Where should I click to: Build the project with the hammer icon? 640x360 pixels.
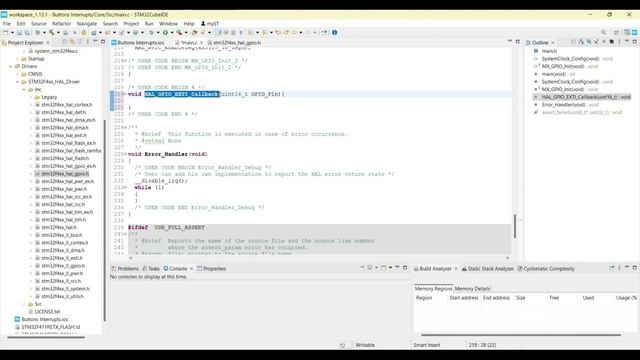52,33
